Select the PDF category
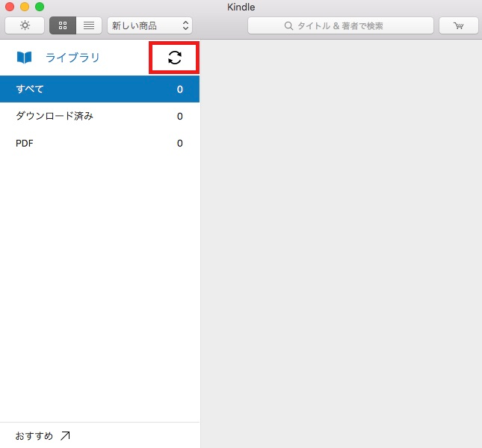482x448 pixels. (x=99, y=143)
